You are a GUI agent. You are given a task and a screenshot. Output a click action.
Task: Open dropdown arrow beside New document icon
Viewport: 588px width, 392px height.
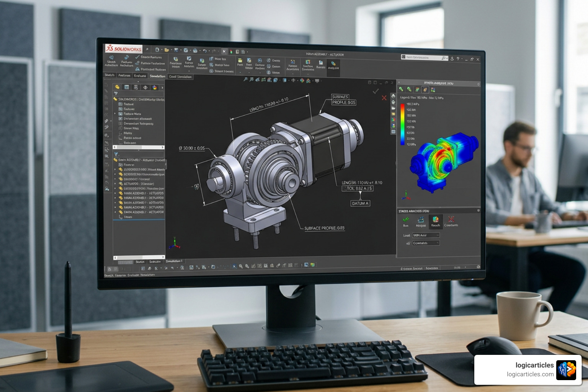(x=162, y=50)
